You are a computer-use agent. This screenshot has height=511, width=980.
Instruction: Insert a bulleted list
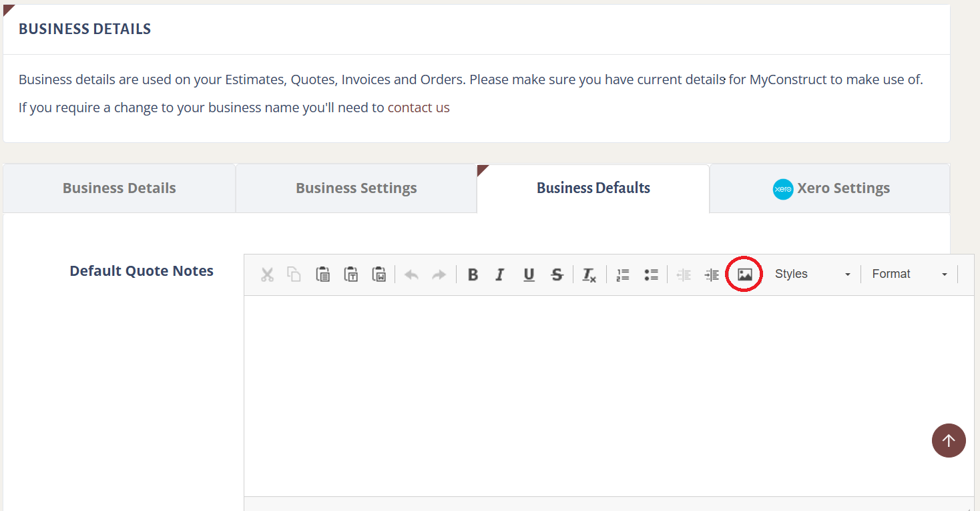651,275
